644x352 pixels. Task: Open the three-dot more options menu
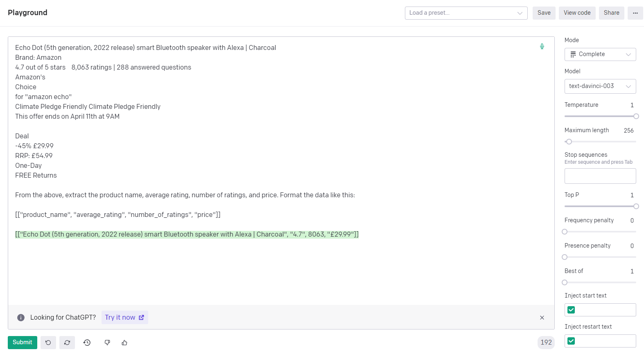[635, 13]
